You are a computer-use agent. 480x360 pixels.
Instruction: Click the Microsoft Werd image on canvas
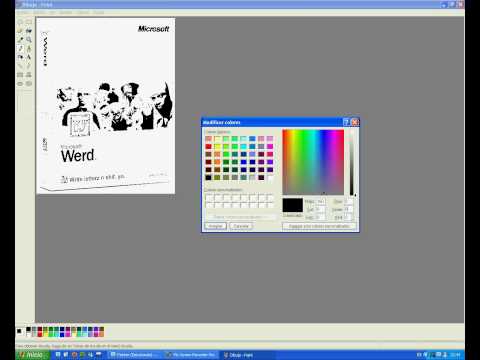pos(106,106)
